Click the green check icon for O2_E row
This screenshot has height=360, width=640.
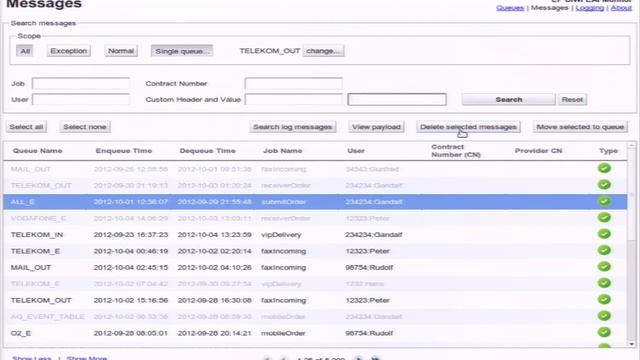point(604,332)
